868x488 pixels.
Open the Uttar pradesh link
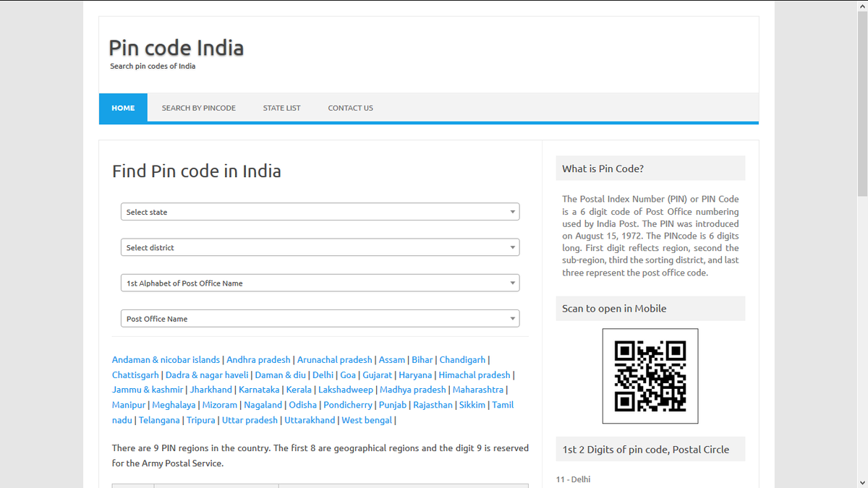[250, 420]
